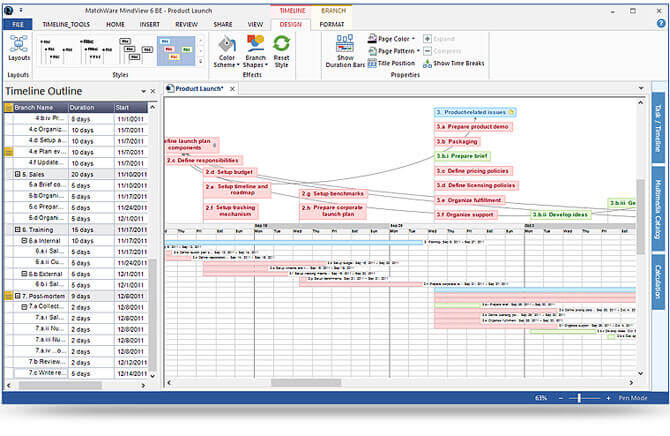Click the Expand command
The height and width of the screenshot is (436, 670).
point(439,39)
